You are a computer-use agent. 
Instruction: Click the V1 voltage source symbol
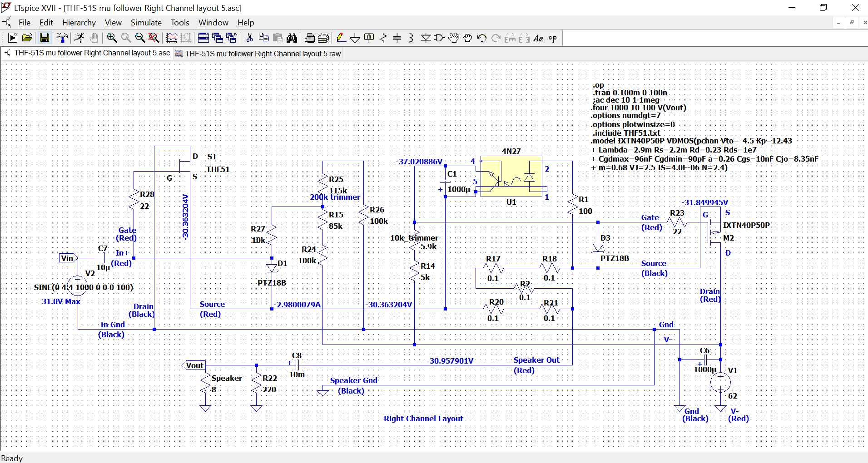click(x=720, y=382)
